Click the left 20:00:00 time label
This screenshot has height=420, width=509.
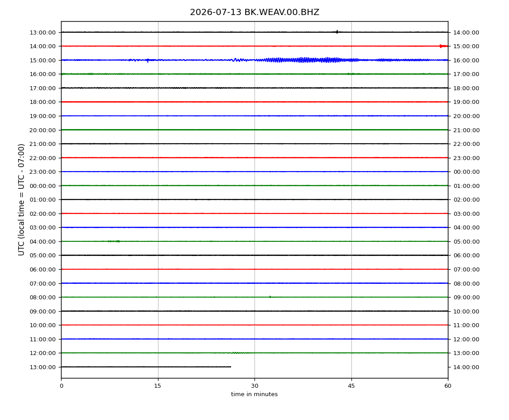tap(42, 130)
